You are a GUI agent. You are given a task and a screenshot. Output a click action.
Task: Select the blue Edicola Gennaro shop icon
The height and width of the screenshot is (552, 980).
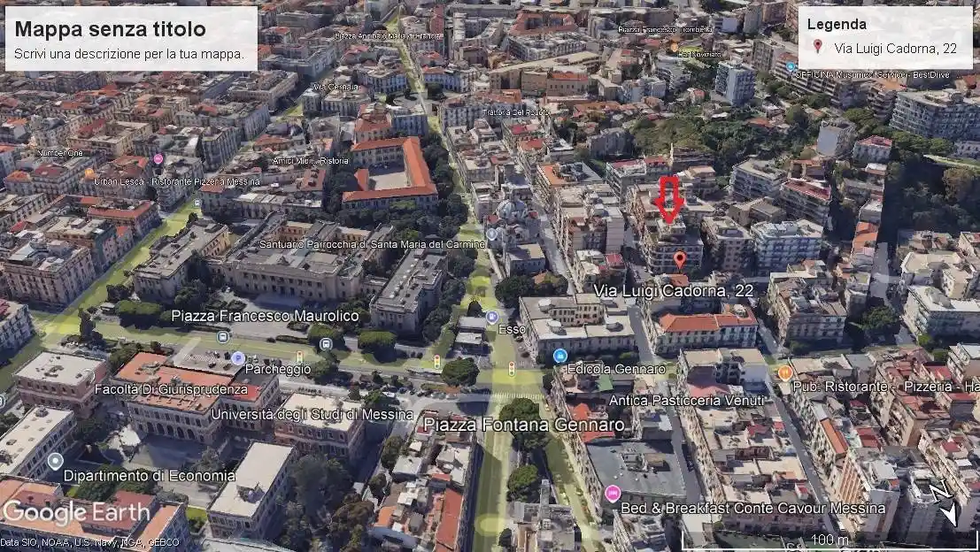[559, 356]
